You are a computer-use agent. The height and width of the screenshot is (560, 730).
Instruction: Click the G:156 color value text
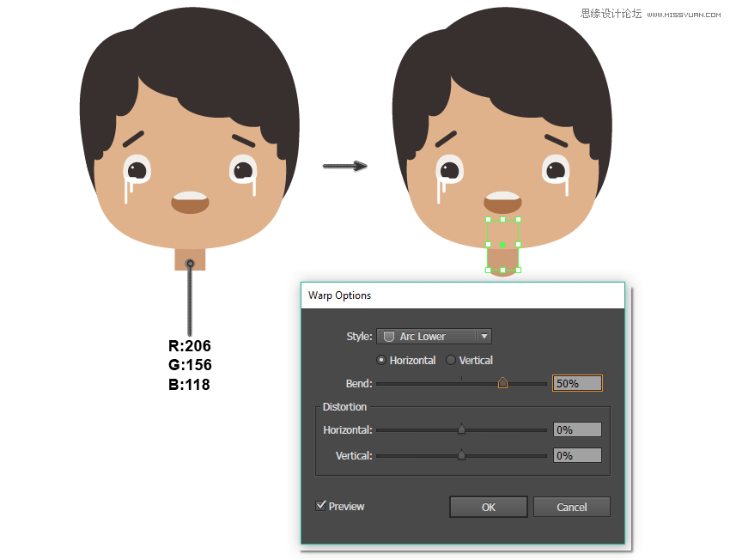pos(190,365)
